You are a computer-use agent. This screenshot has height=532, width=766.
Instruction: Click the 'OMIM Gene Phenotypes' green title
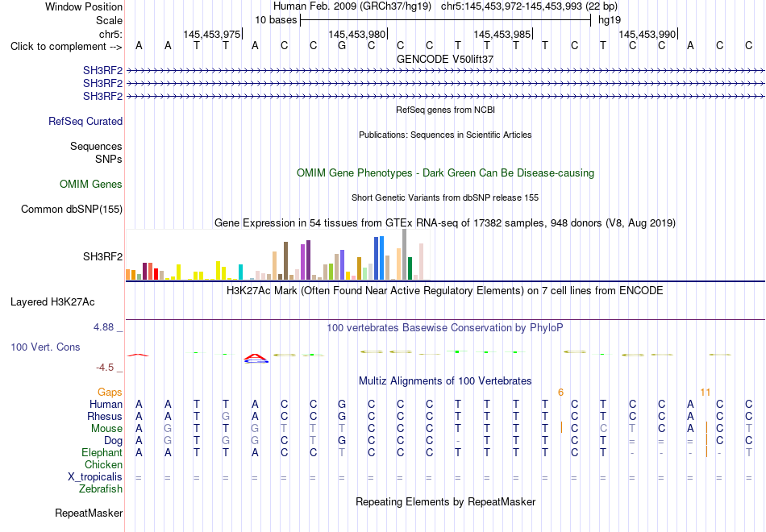pos(446,173)
